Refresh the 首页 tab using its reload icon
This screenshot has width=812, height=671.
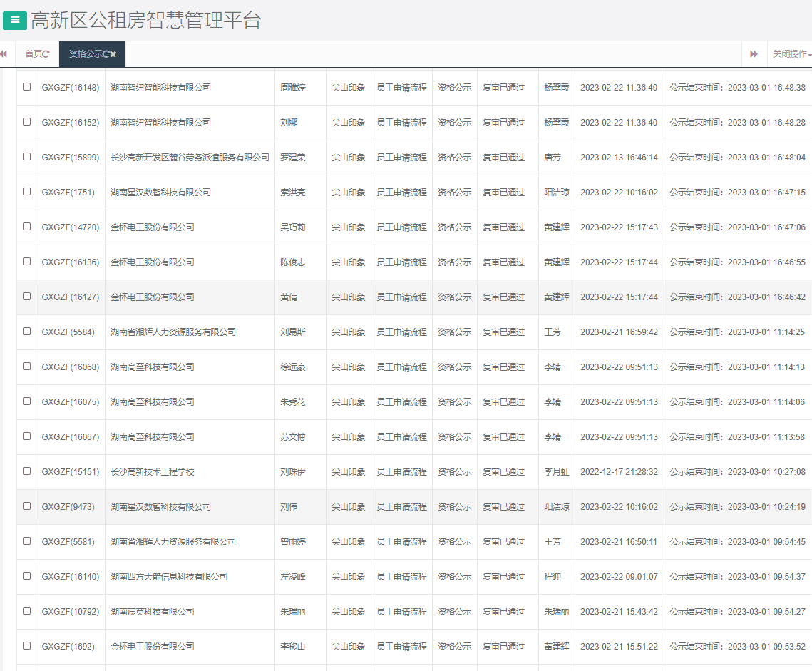[46, 54]
